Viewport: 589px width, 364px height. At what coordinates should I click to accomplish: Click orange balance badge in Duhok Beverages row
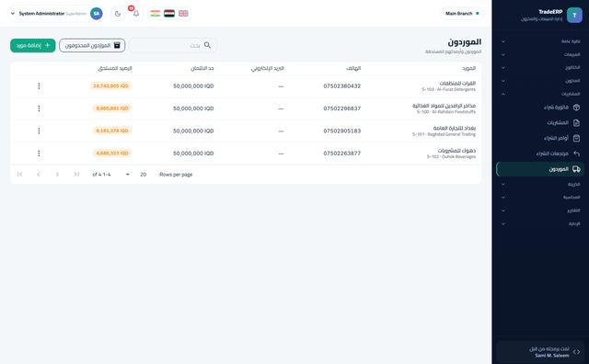tap(112, 154)
